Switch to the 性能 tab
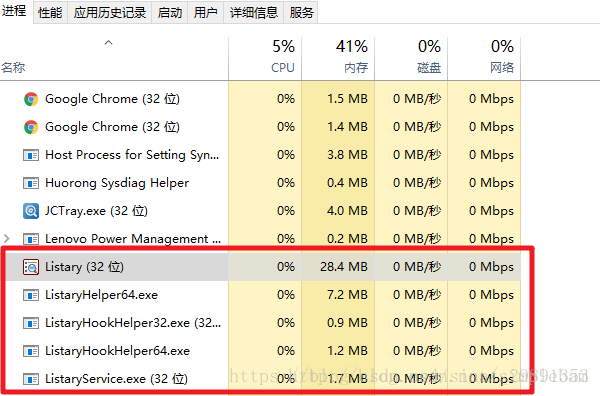Viewport: 600px width, 396px height. [50, 13]
